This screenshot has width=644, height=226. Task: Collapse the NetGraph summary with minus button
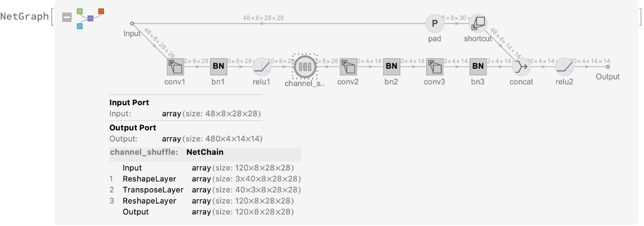(67, 17)
